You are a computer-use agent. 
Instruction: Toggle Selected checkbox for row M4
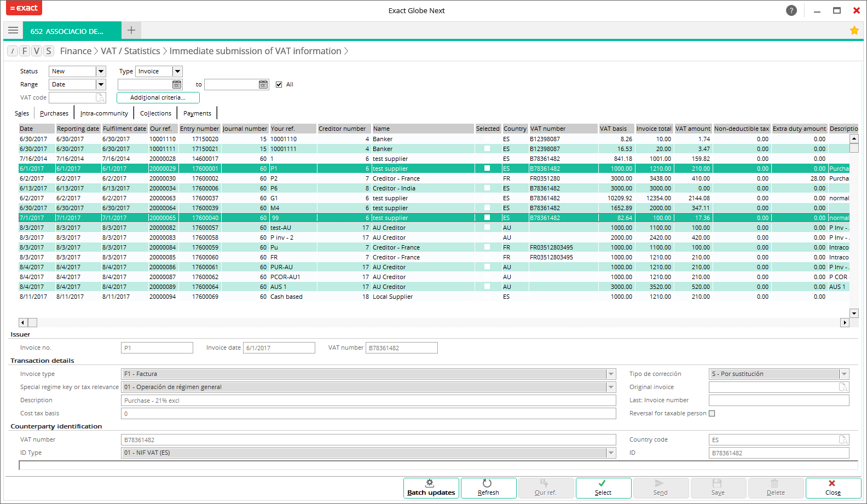click(487, 208)
